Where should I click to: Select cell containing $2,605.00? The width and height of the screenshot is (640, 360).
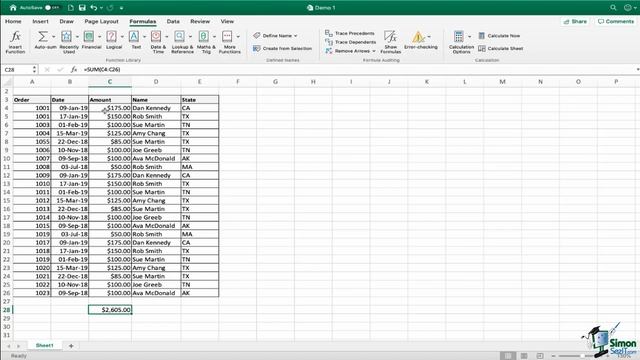110,310
